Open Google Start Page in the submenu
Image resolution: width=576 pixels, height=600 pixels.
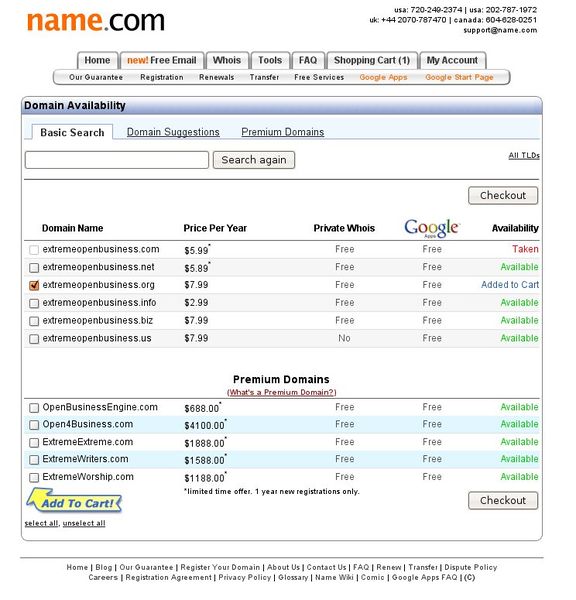tap(459, 77)
